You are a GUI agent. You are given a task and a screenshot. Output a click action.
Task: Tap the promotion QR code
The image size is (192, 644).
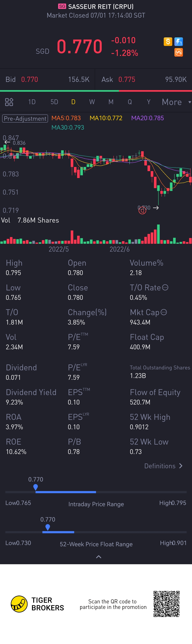tap(167, 604)
